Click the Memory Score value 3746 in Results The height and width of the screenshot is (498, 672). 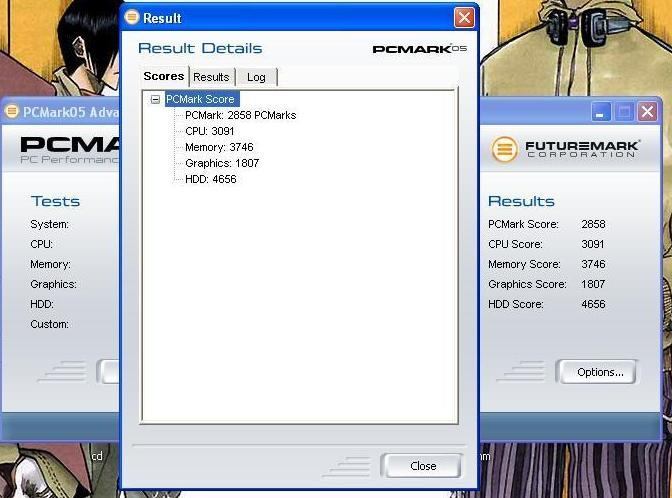click(x=593, y=264)
